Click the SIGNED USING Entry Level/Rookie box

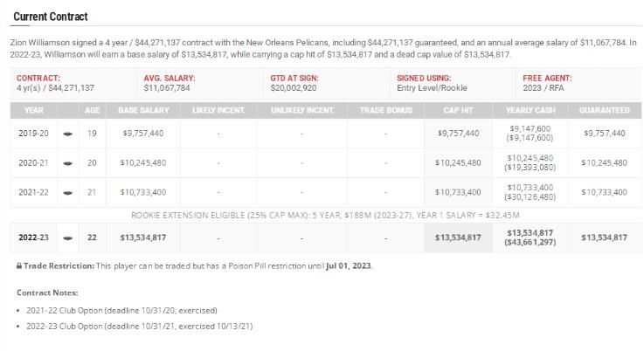(452, 83)
